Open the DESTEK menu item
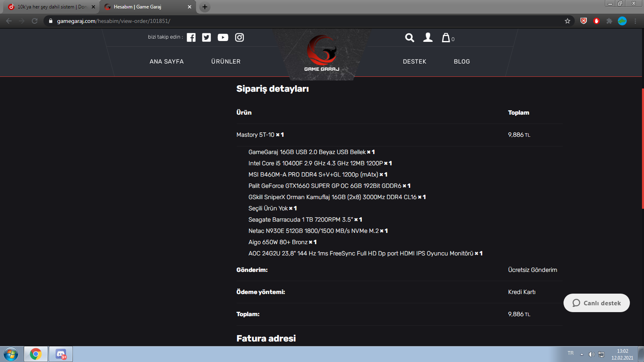The width and height of the screenshot is (644, 362). tap(415, 62)
